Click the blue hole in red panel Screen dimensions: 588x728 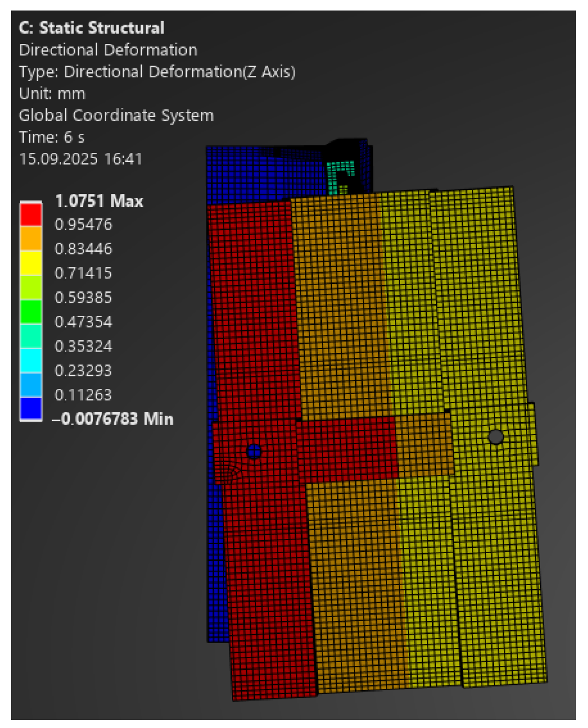pyautogui.click(x=254, y=451)
